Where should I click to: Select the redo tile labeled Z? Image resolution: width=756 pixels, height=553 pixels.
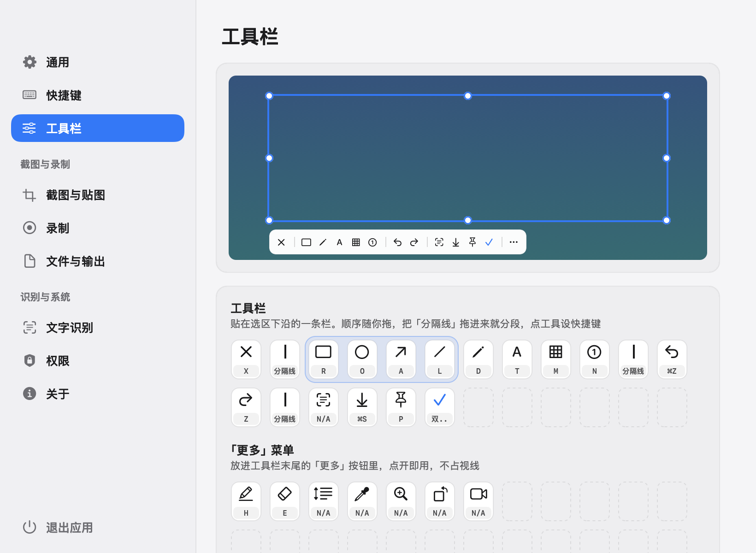click(246, 407)
